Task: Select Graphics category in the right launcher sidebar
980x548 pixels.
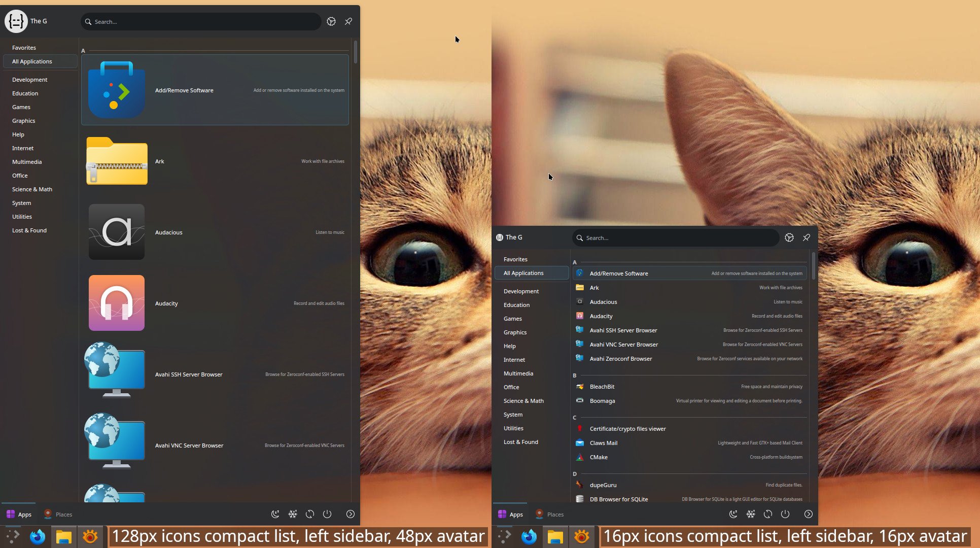Action: pos(532,332)
